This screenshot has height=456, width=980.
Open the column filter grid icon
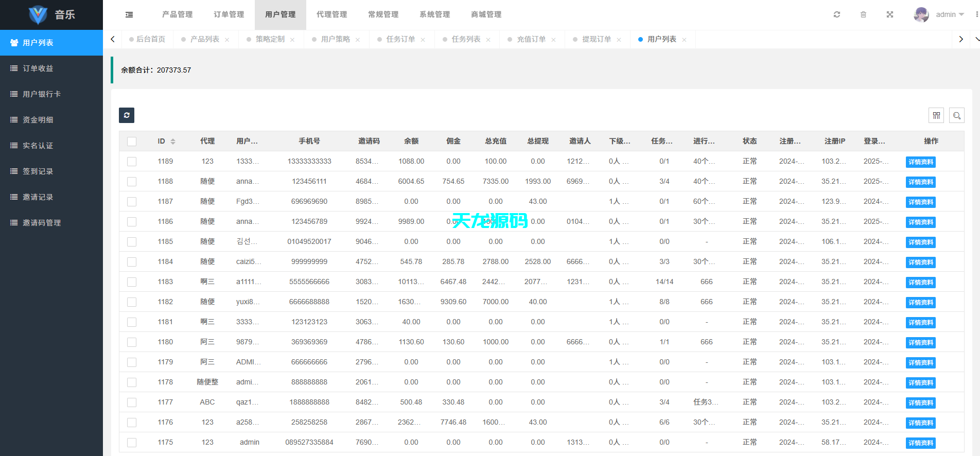pos(936,116)
